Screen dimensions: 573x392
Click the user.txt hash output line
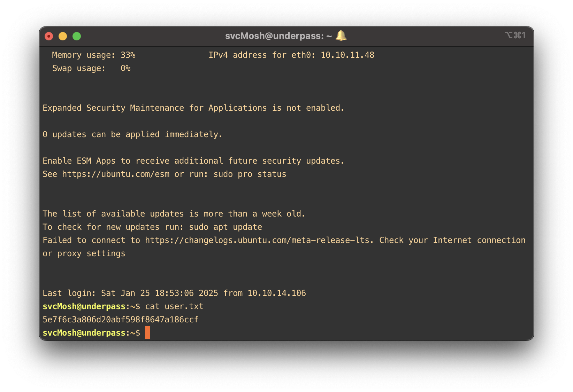121,320
